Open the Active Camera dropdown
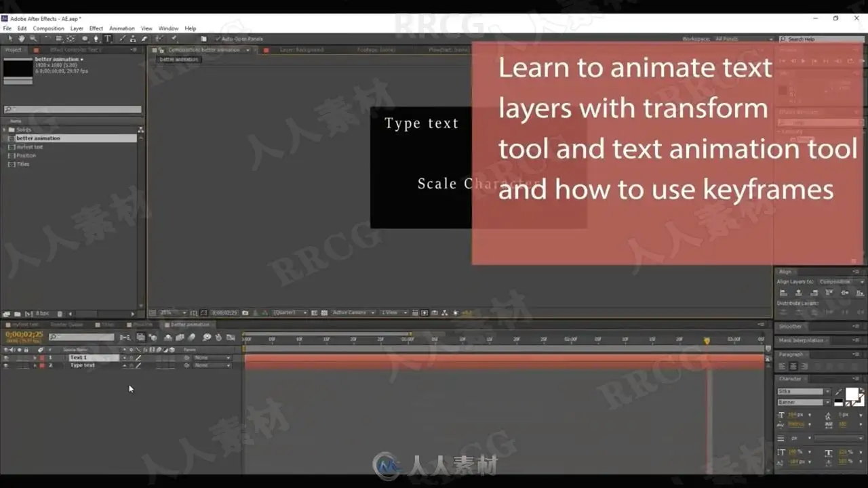Image resolution: width=868 pixels, height=488 pixels. click(353, 313)
